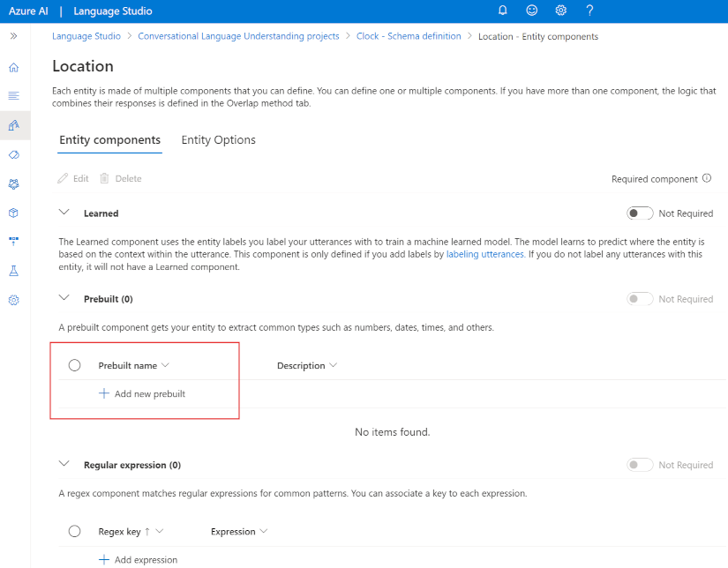The width and height of the screenshot is (728, 568).
Task: Click Add new prebuilt
Action: point(142,393)
